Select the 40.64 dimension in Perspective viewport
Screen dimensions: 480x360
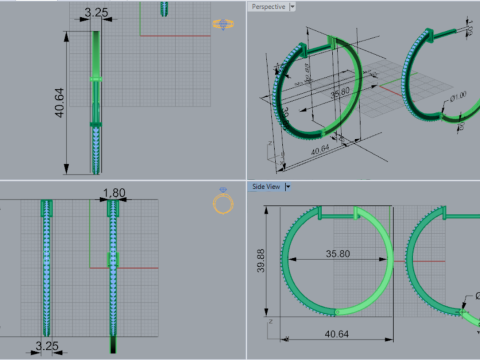[320, 150]
